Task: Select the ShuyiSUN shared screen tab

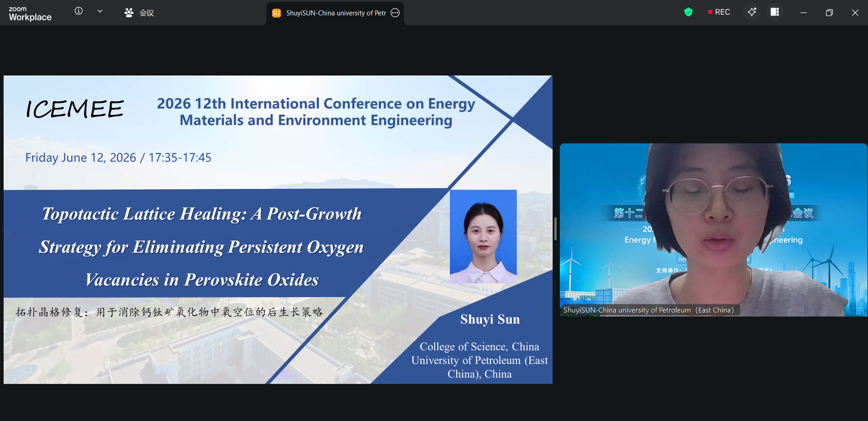Action: click(335, 13)
